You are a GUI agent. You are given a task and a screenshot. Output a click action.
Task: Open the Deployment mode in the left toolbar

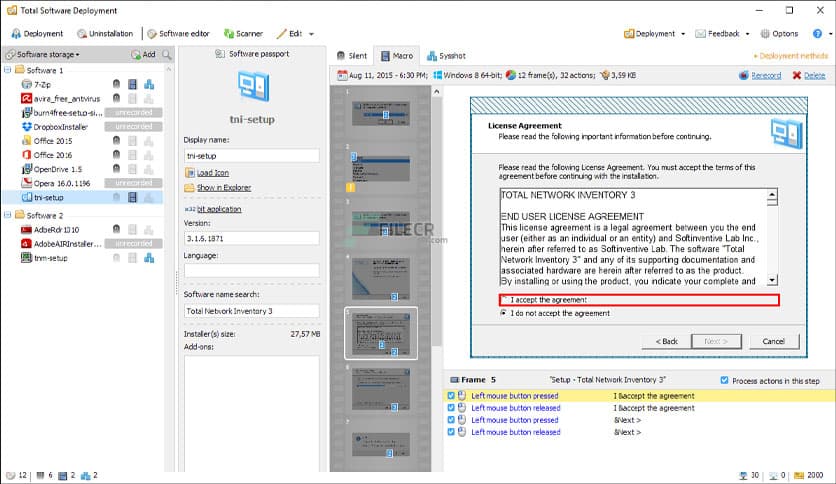point(37,34)
